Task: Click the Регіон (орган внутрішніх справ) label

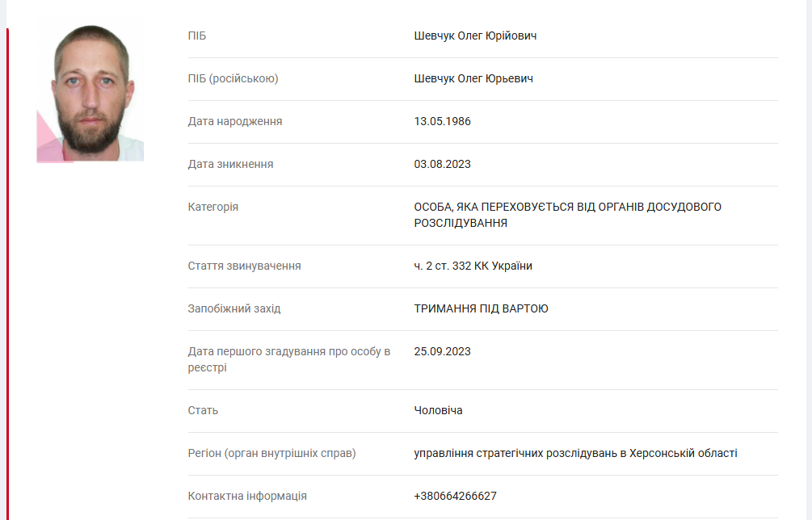Action: coord(271,453)
